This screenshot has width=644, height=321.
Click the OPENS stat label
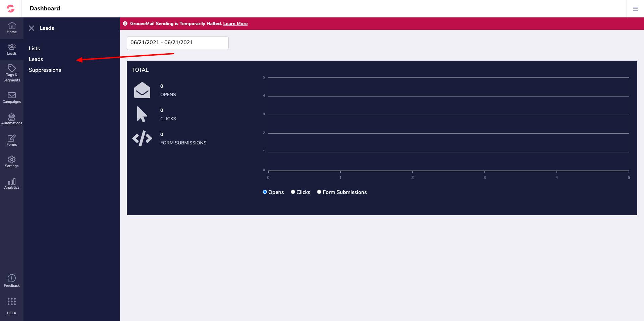coord(168,94)
